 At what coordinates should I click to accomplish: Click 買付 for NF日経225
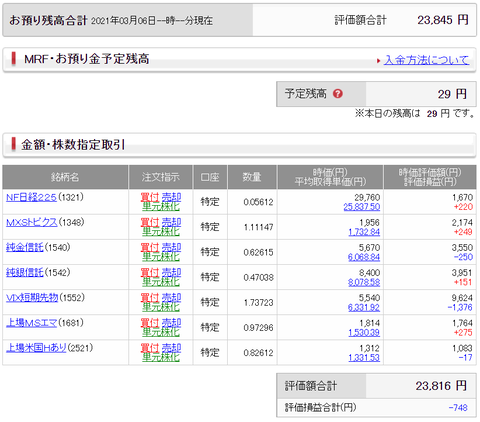(x=150, y=197)
